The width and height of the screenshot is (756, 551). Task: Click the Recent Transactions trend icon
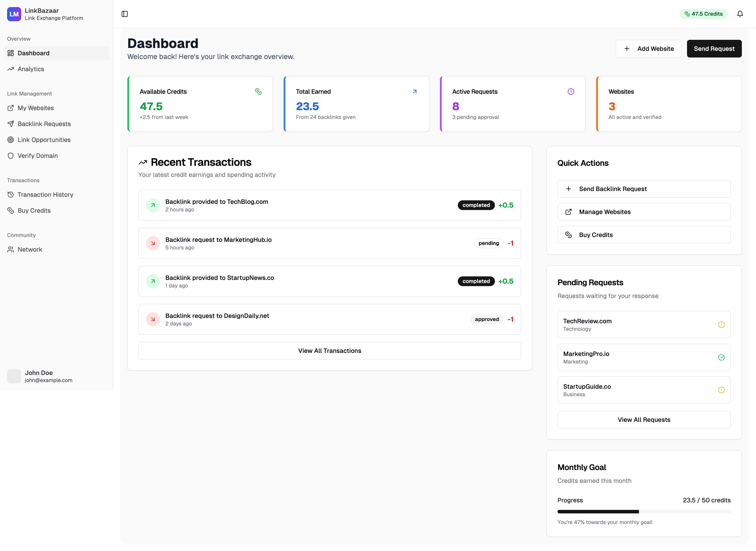(x=143, y=163)
